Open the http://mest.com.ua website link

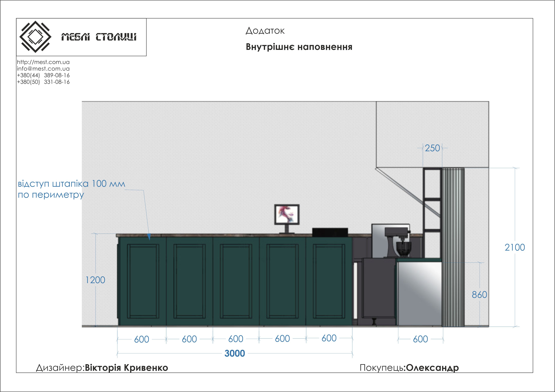pos(43,62)
